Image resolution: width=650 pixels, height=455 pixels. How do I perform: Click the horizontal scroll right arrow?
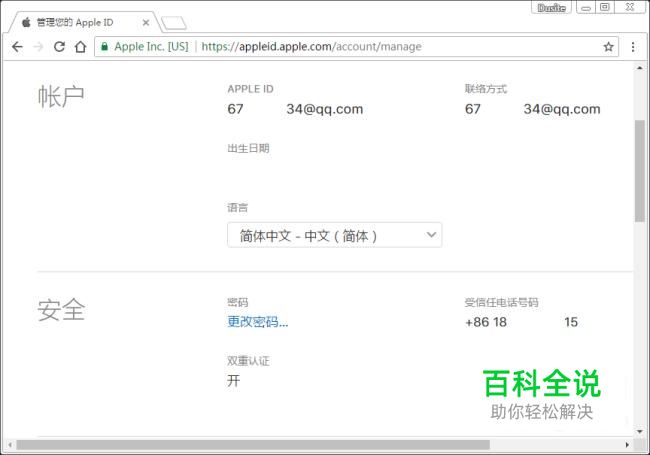tap(627, 445)
